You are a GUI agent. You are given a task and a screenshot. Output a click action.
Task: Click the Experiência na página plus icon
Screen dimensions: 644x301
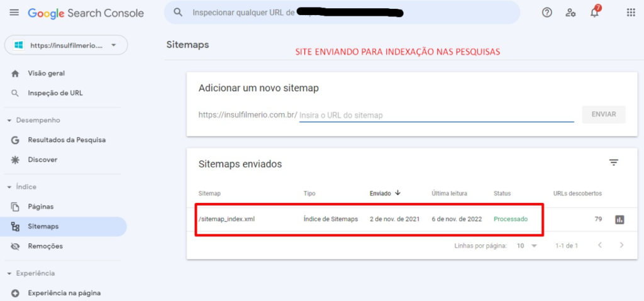point(15,293)
